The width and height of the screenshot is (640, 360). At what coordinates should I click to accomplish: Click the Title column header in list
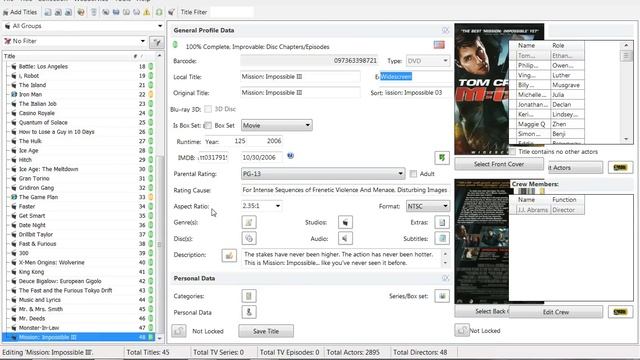pyautogui.click(x=67, y=56)
